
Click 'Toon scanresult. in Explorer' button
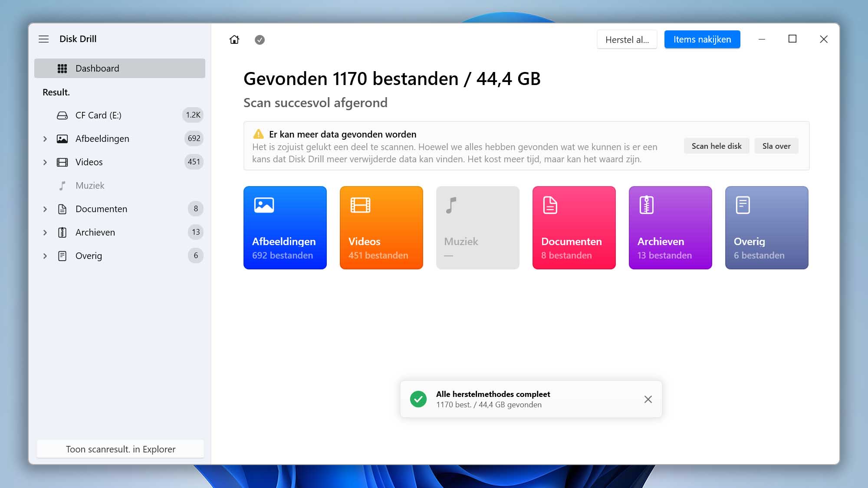(x=120, y=449)
